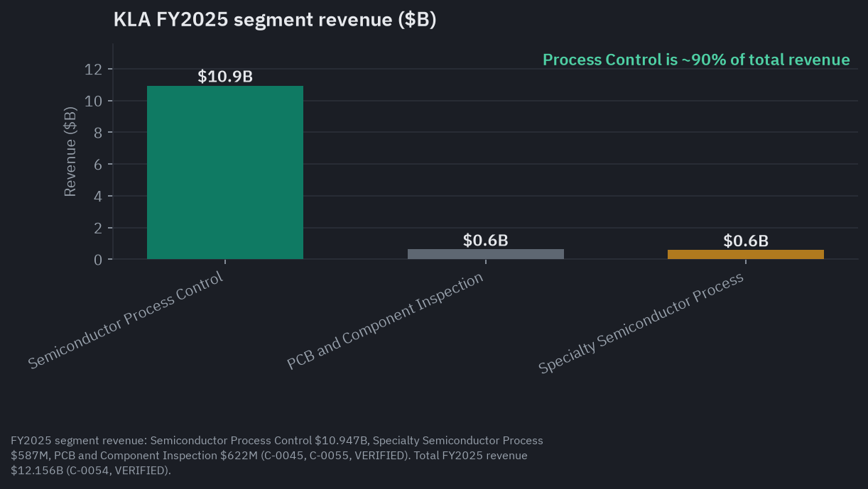Click the 'Semiconductor Process Control' x-axis label

(x=126, y=320)
